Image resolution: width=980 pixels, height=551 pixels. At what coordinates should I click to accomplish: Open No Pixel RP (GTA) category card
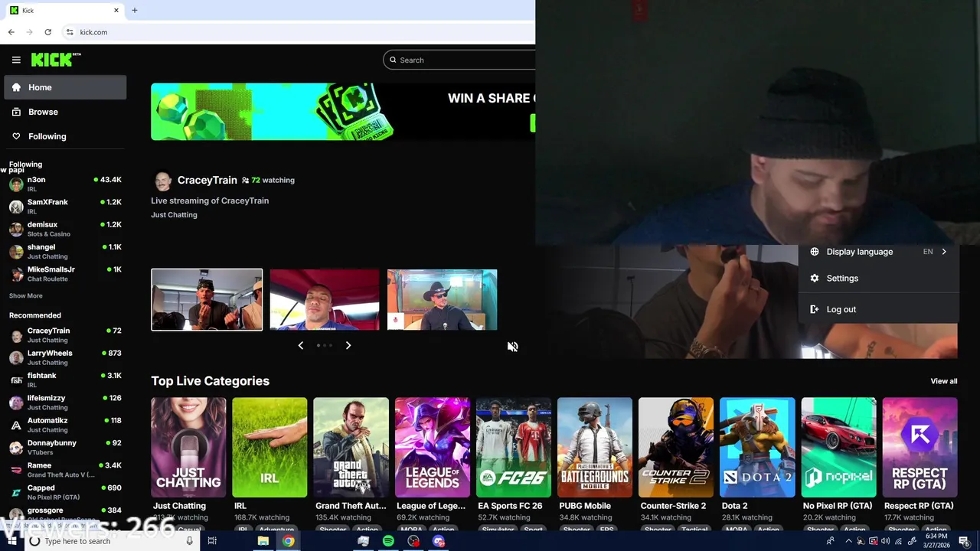(x=838, y=448)
